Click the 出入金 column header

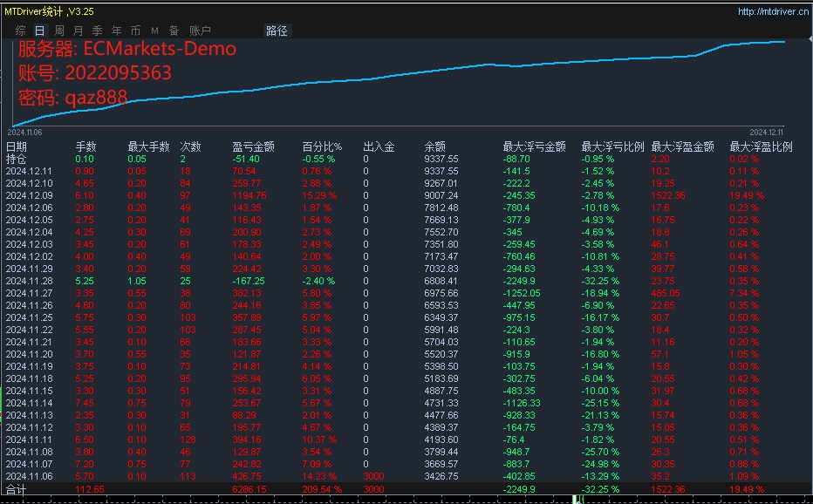379,146
